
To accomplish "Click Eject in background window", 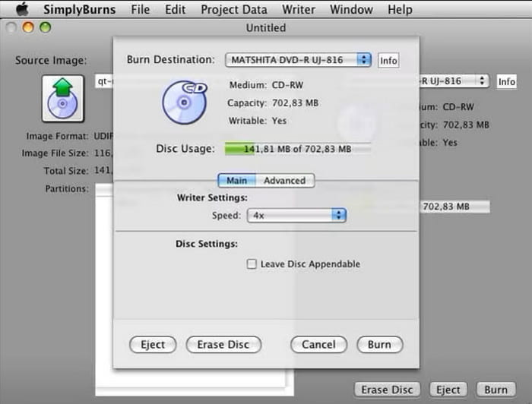I will tap(448, 390).
